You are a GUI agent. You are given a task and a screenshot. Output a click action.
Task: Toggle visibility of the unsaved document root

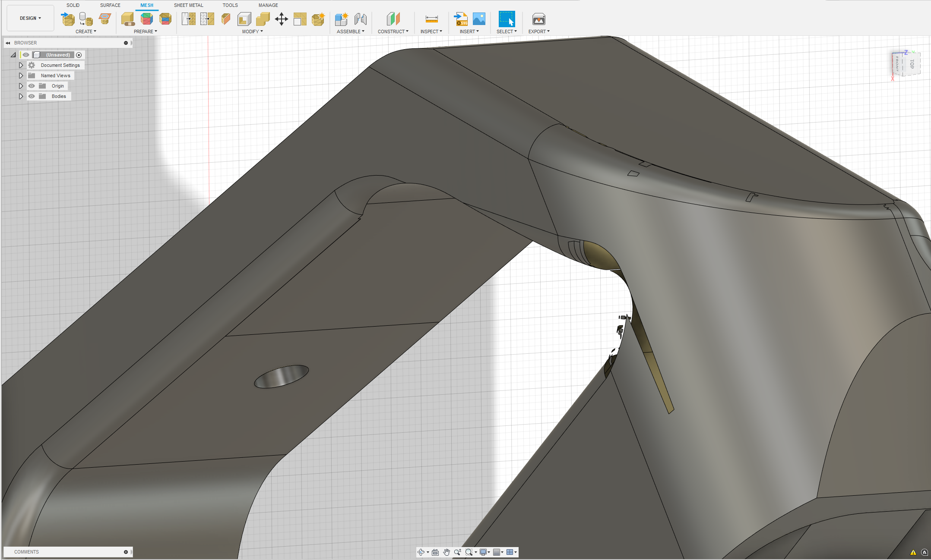click(x=26, y=55)
